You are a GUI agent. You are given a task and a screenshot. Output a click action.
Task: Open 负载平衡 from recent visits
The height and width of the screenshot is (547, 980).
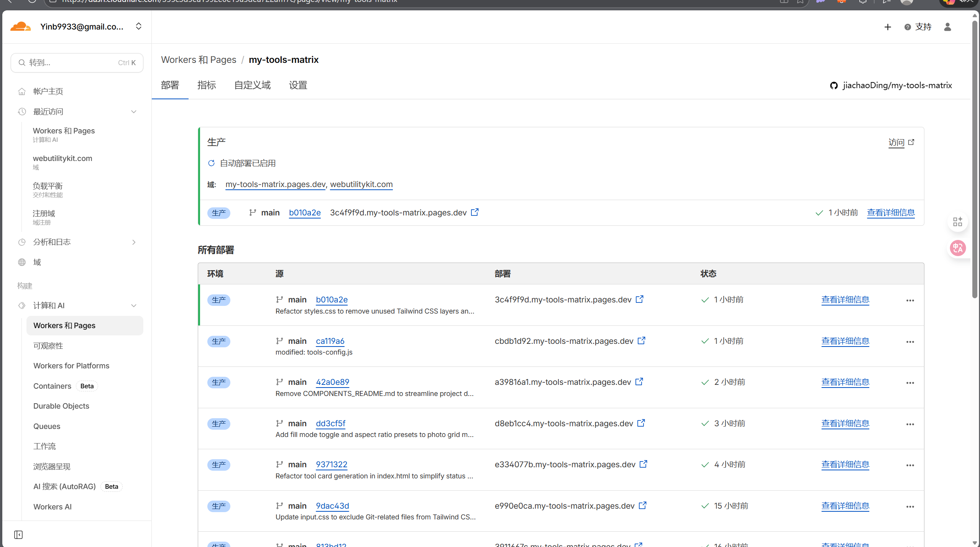pos(48,190)
